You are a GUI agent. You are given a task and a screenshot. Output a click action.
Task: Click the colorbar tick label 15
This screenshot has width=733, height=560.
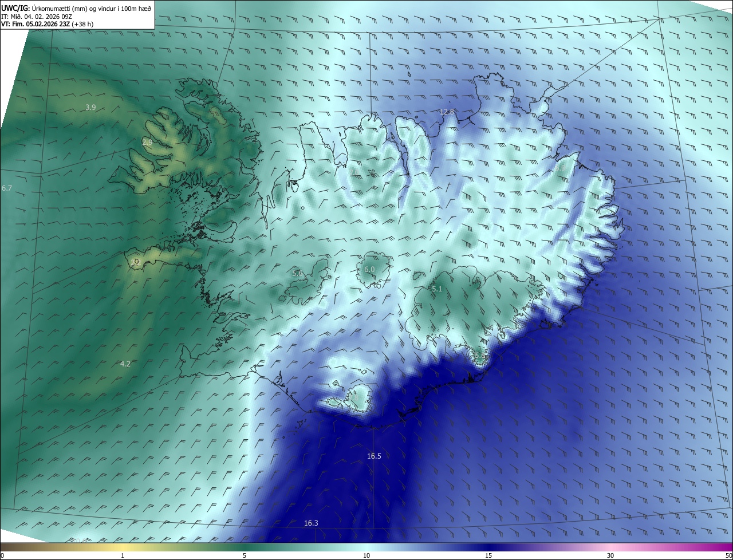coord(488,555)
